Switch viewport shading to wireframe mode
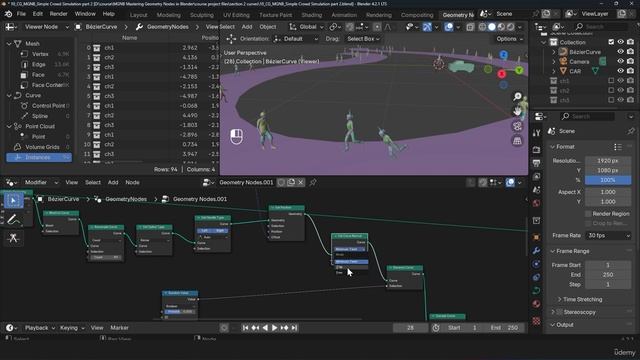This screenshot has height=360, width=640. tap(482, 27)
